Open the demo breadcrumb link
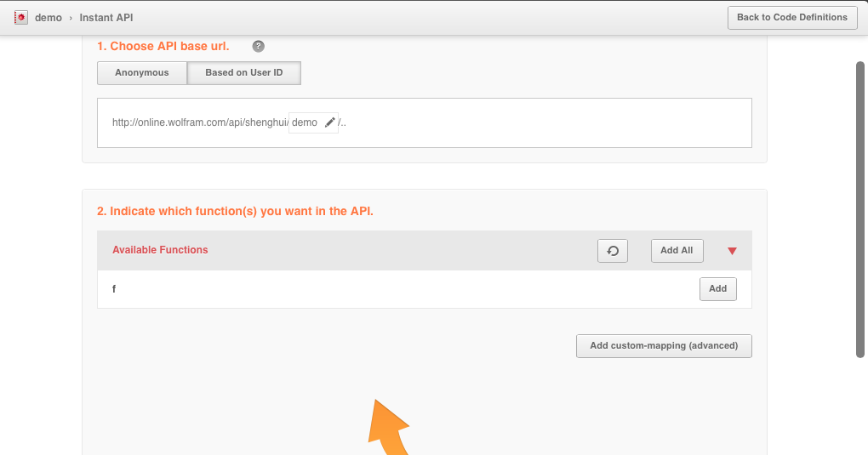This screenshot has width=868, height=455. pos(49,18)
